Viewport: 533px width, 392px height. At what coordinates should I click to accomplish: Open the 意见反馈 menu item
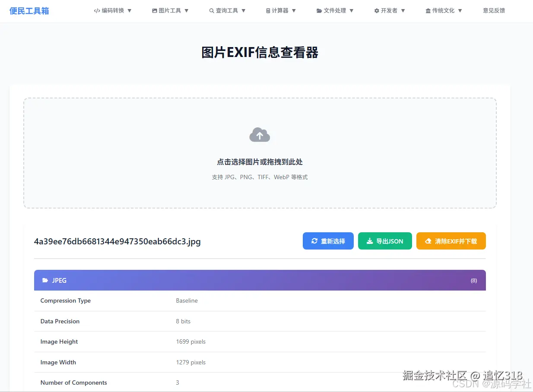[494, 10]
